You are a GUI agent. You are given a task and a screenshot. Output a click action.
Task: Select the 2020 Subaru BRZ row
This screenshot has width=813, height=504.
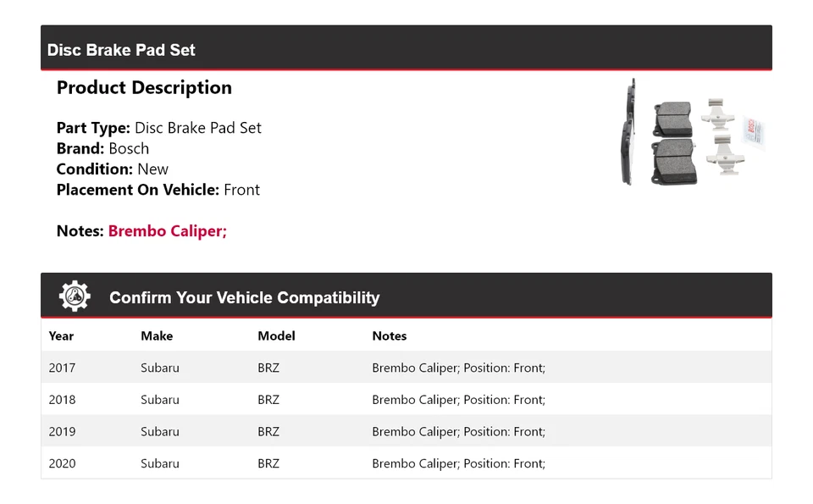coord(406,463)
